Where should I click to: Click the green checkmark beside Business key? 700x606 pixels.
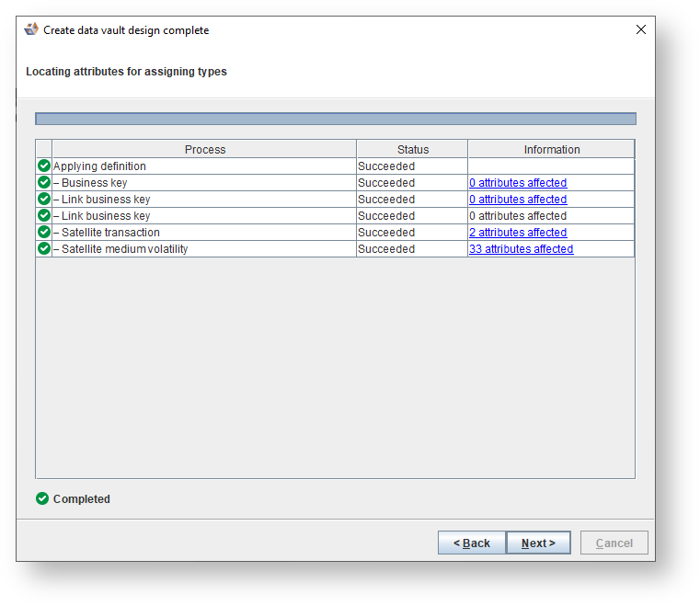[43, 183]
